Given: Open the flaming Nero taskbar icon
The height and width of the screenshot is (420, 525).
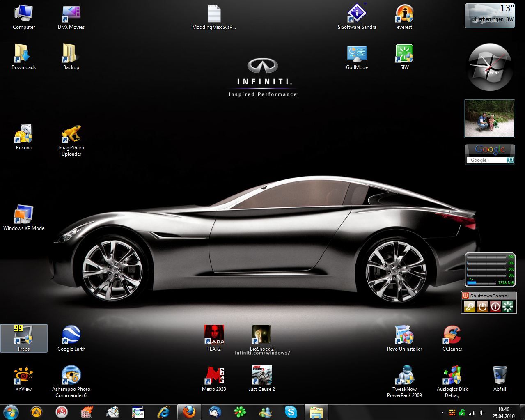Looking at the screenshot, I should [87, 412].
